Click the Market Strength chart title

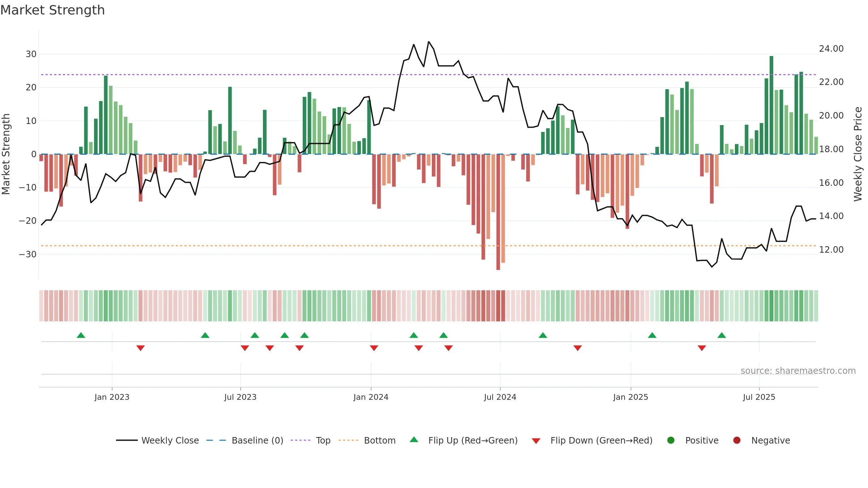pyautogui.click(x=52, y=10)
